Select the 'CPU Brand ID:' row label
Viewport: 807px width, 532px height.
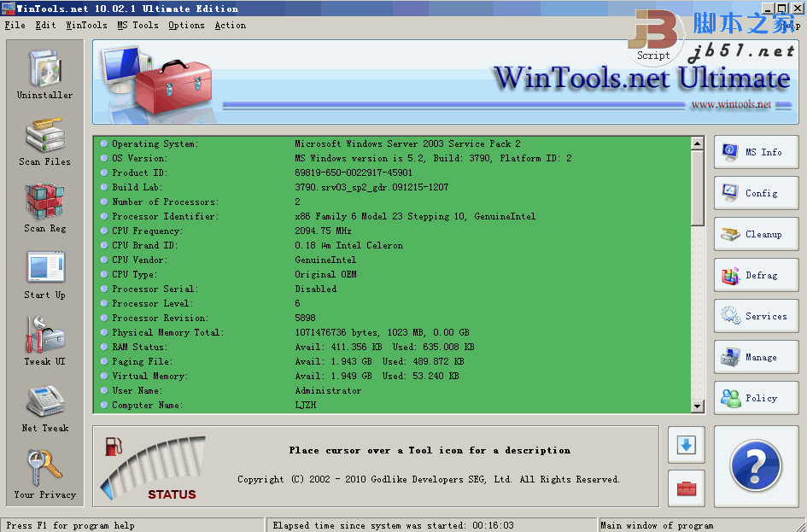[144, 245]
